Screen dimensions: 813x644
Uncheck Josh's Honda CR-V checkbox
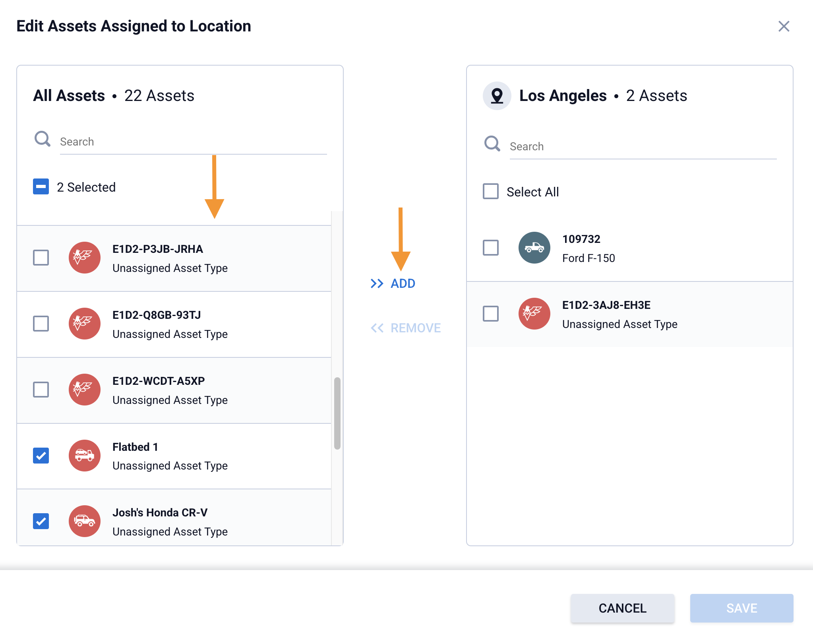pos(41,521)
